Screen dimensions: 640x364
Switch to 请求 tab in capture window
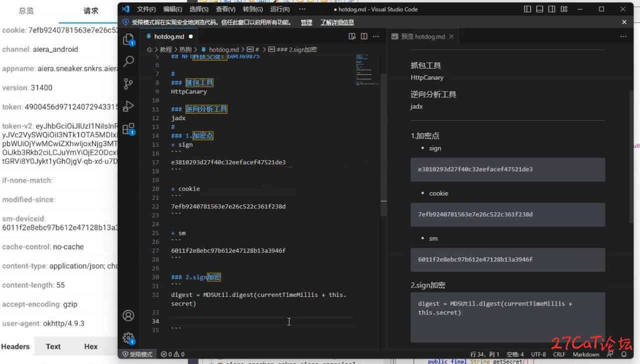(91, 11)
